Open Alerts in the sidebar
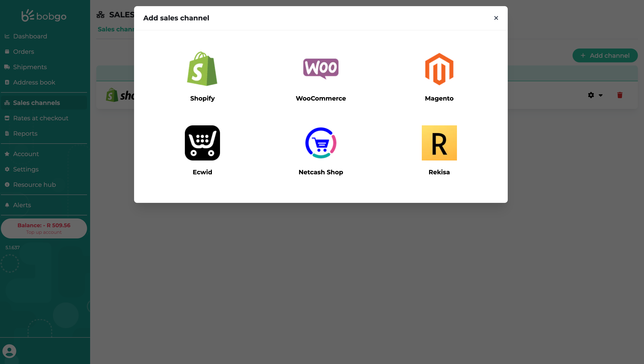Viewport: 644px width, 364px height. [x=44, y=205]
